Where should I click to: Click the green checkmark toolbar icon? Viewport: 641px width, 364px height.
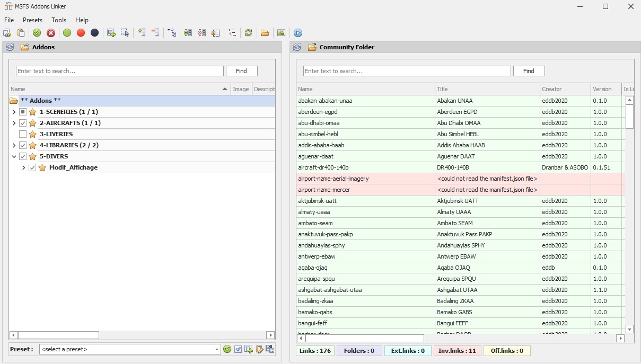click(37, 33)
